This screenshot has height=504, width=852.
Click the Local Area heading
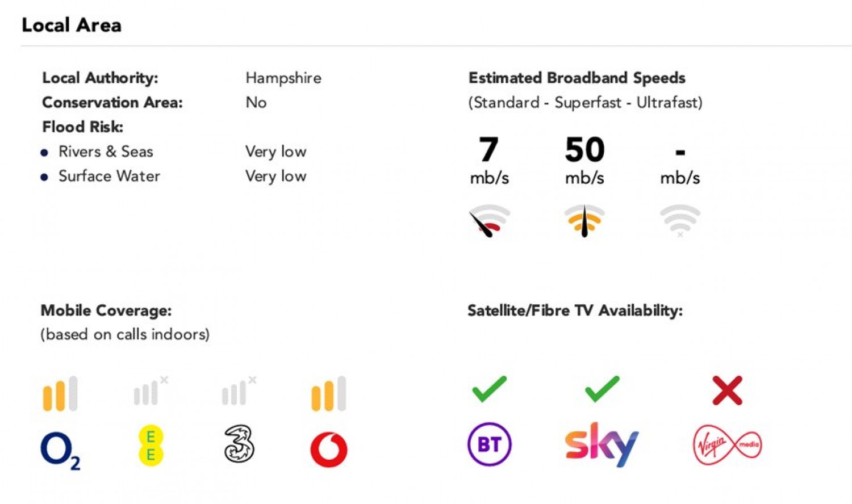72,25
